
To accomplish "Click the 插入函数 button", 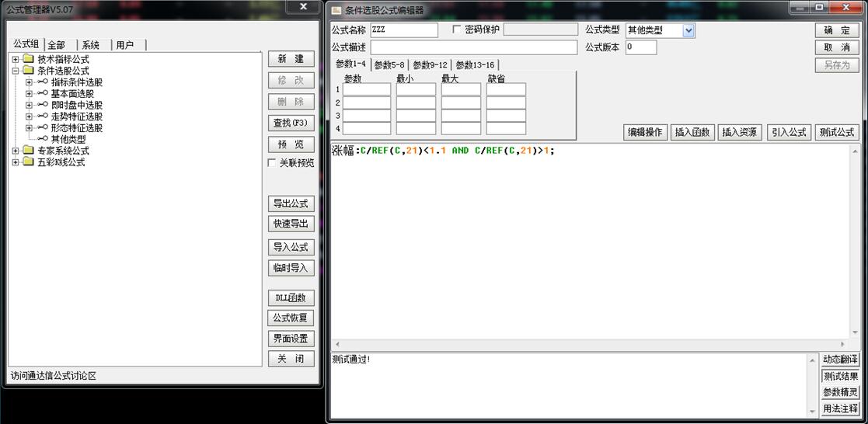I will (x=692, y=132).
